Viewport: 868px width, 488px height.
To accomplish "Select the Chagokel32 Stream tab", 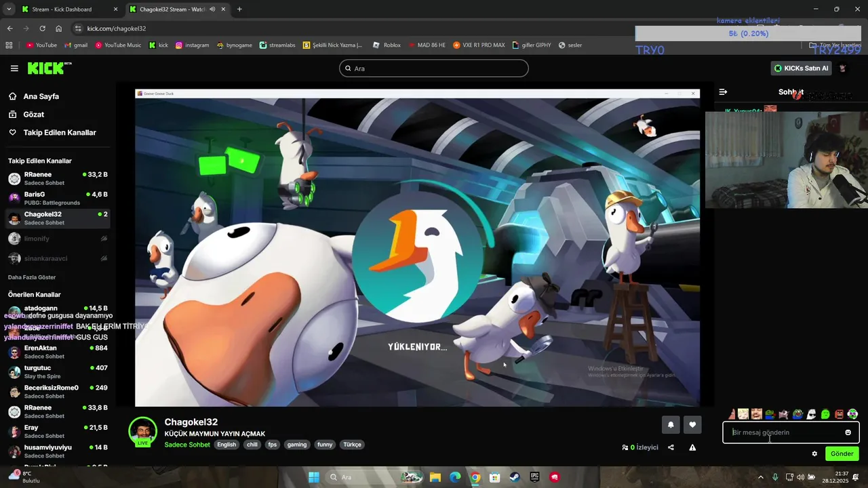I will [178, 9].
